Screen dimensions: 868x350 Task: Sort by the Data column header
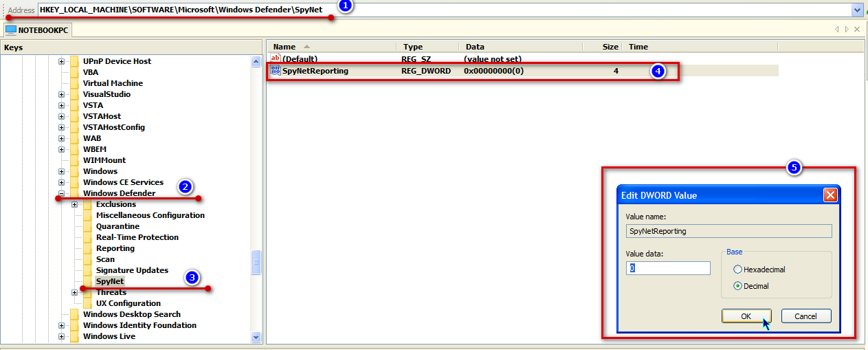[521, 47]
